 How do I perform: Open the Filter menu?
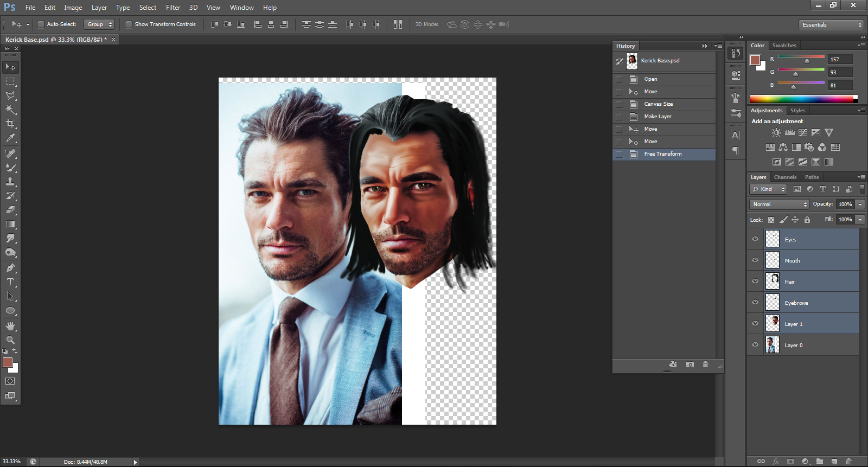(173, 8)
